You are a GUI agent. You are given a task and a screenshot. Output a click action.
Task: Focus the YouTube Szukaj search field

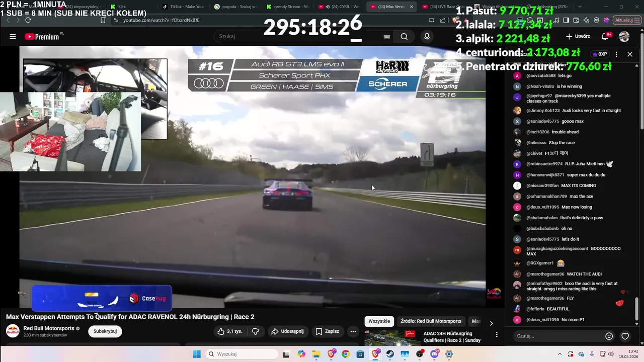(299, 37)
